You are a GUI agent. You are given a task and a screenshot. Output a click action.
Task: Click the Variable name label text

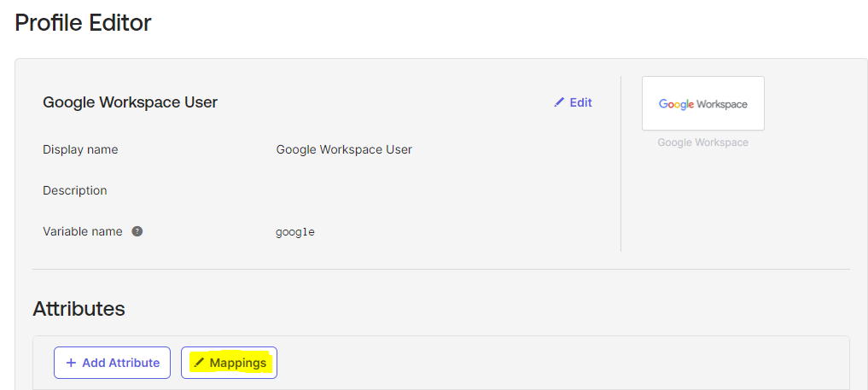click(83, 231)
